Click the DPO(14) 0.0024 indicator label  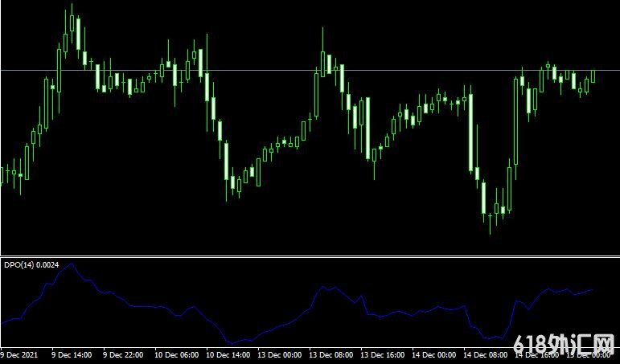coord(31,265)
